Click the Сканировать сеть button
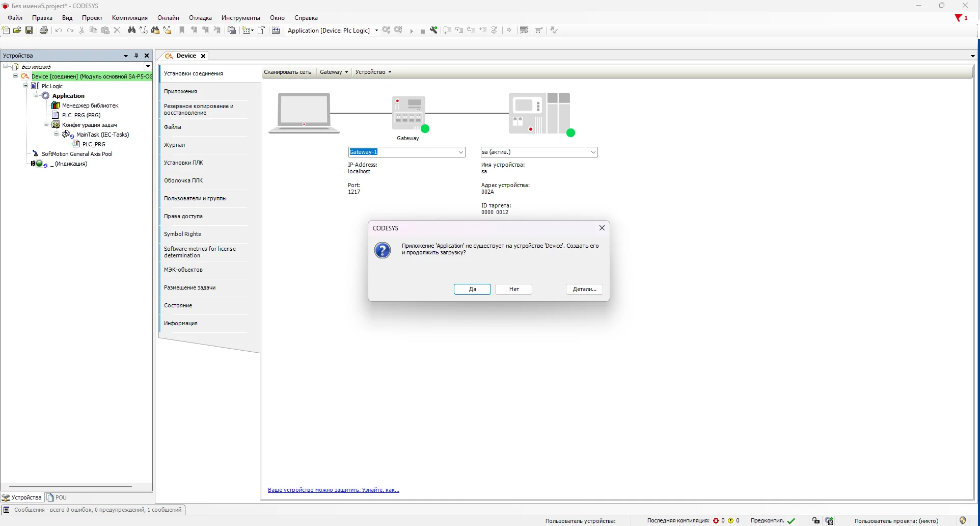This screenshot has height=526, width=980. 288,72
